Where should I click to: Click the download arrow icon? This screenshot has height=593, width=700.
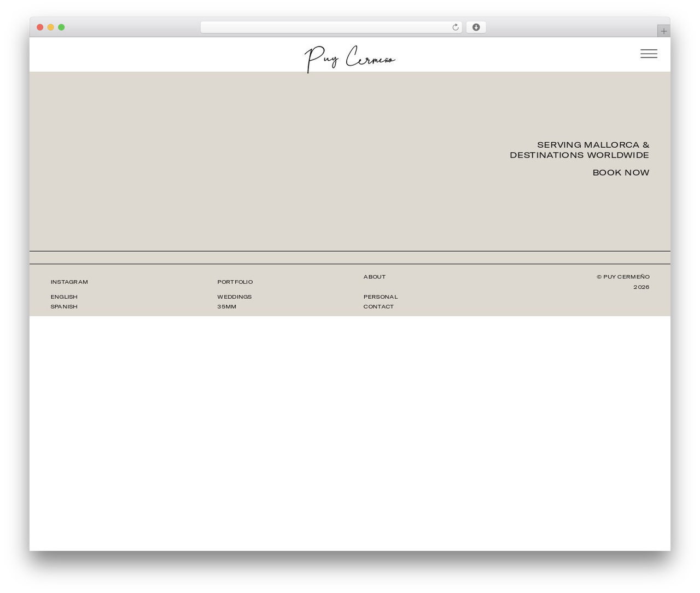pyautogui.click(x=476, y=27)
